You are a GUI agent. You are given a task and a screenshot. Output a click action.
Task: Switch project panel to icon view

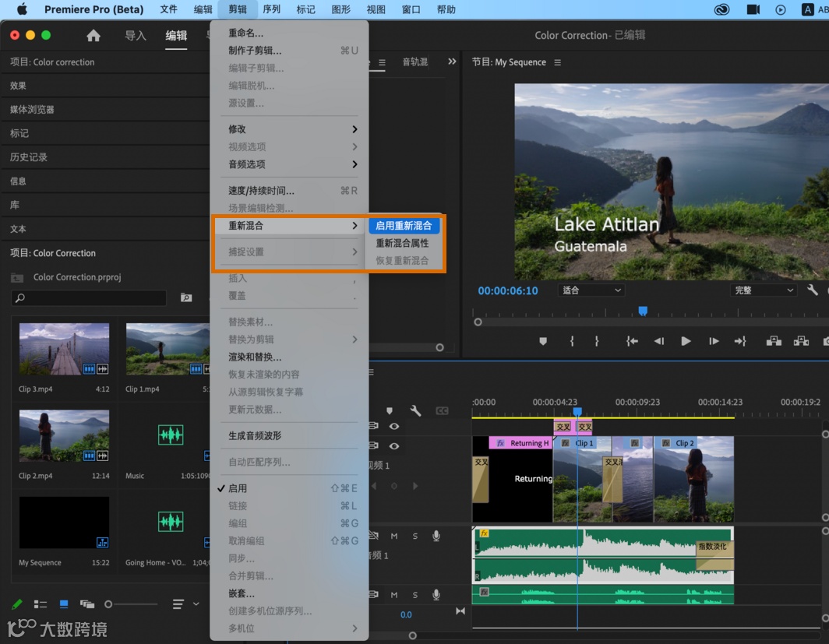(64, 604)
